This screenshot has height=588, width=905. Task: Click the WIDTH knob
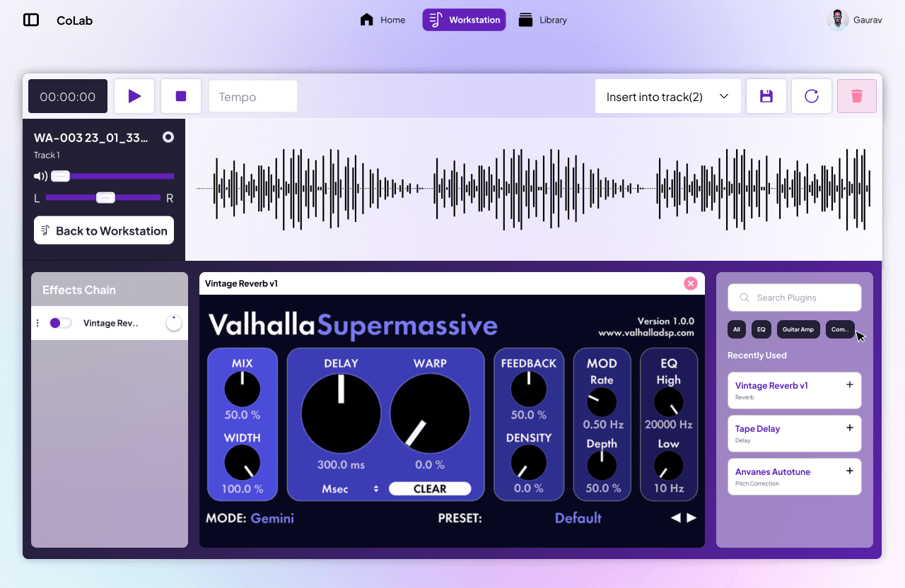[243, 464]
